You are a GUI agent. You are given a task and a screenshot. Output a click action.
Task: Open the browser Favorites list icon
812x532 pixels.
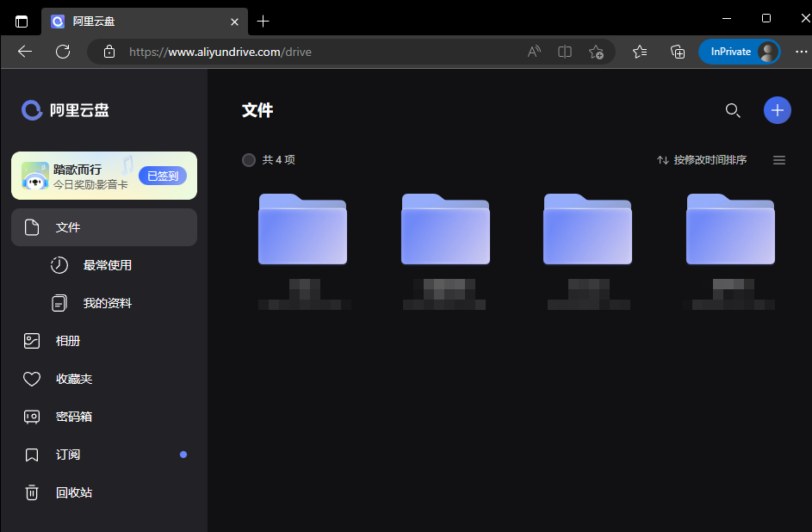640,52
